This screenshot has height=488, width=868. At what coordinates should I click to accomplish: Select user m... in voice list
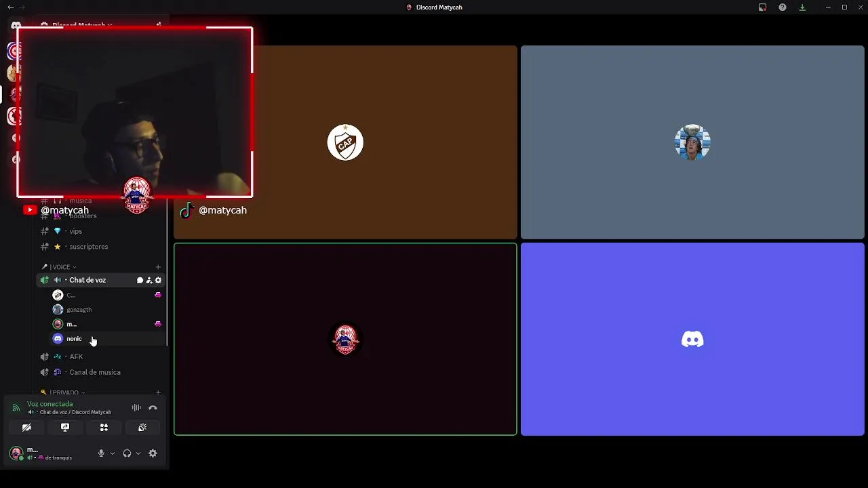(x=107, y=324)
